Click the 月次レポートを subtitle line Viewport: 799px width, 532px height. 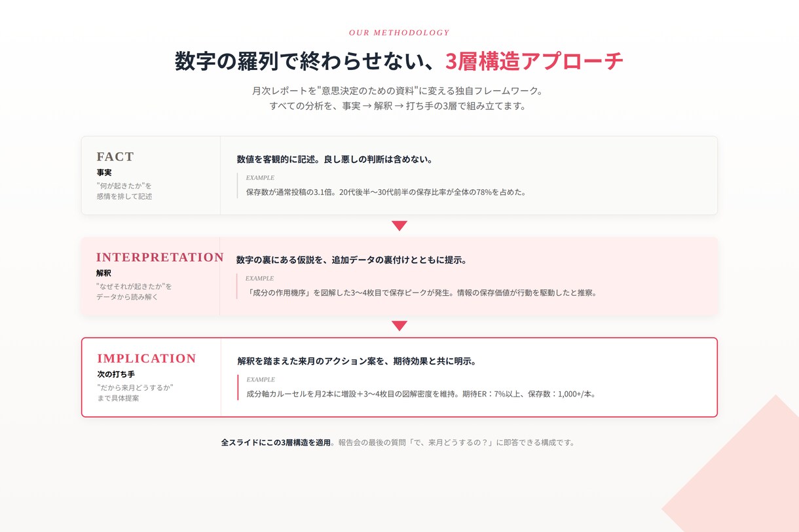point(399,91)
